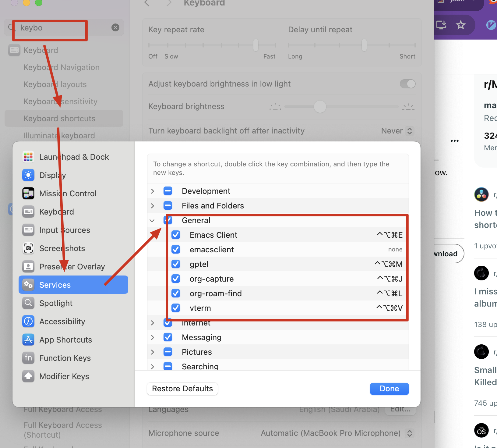Viewport: 497px width, 448px height.
Task: Click the Keyboard brightness slider knob
Action: tap(320, 107)
